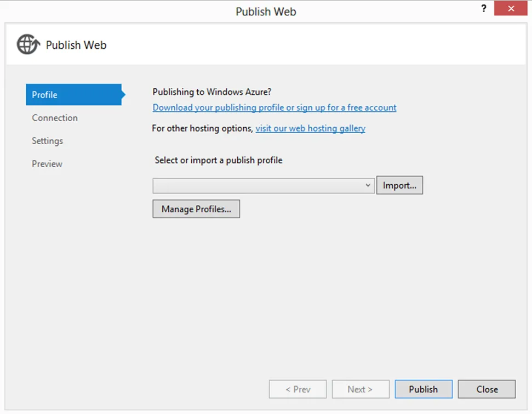
Task: Click the 'Select or import a publish profile' label
Action: click(x=219, y=160)
